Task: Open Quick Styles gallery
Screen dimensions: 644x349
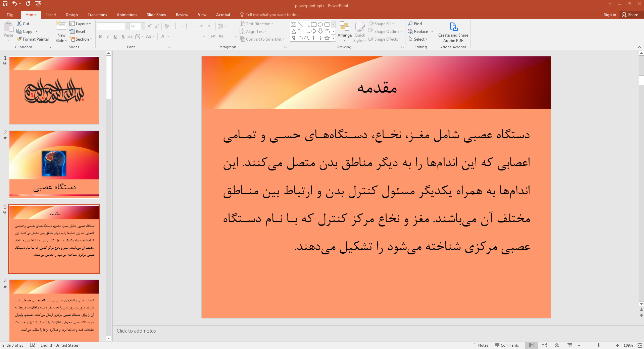Action: (360, 32)
